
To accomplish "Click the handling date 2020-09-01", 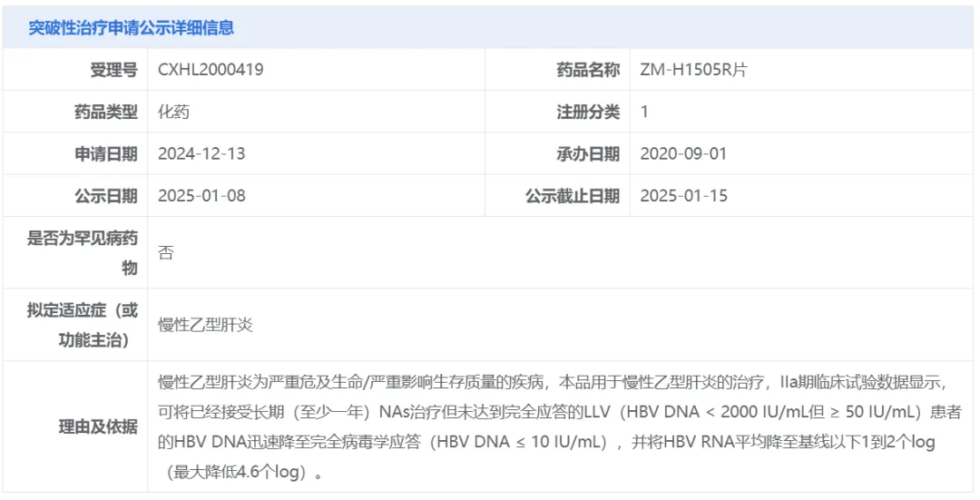I will point(683,153).
